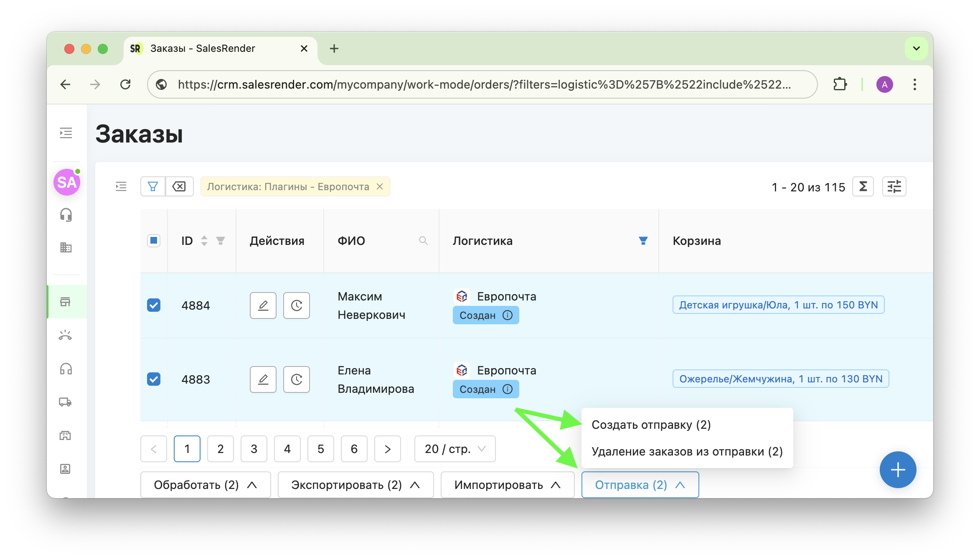Viewport: 980px width, 560px height.
Task: Click the Логистика column filter icon
Action: (643, 241)
